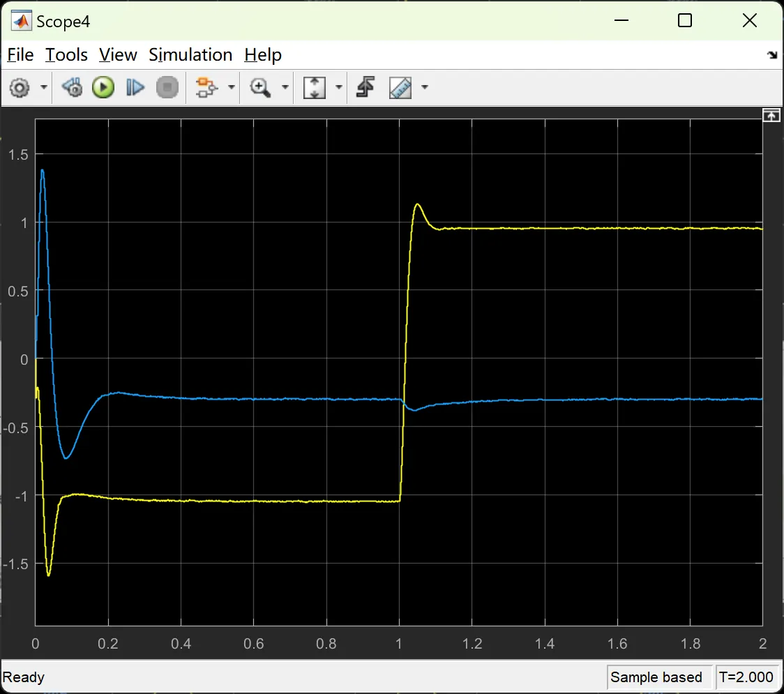Click the y-axis tick label -1.5

click(15, 564)
